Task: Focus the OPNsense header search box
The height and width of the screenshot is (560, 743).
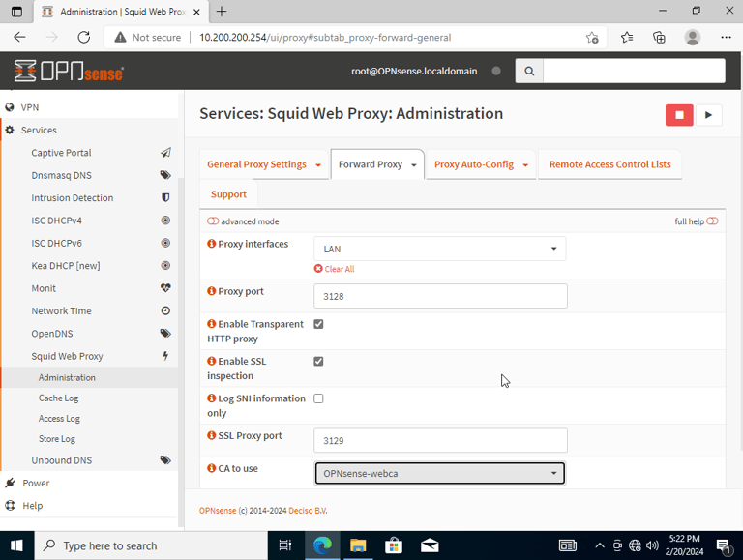Action: point(634,71)
